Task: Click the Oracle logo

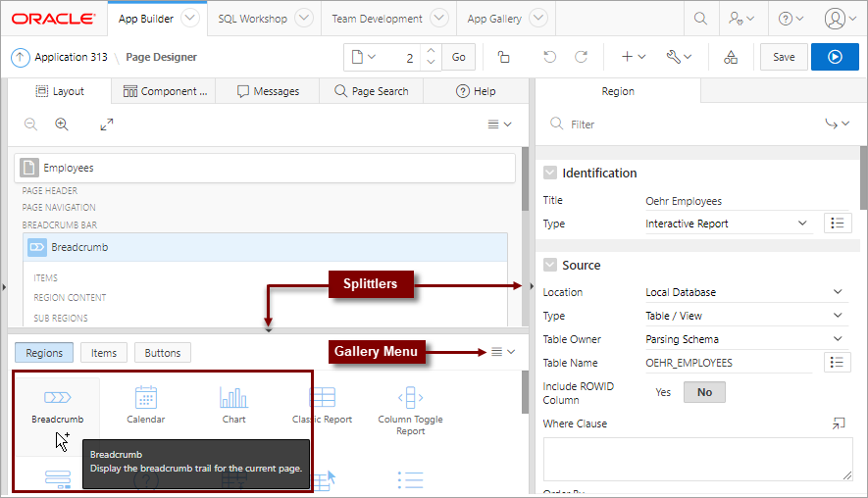Action: click(x=53, y=19)
